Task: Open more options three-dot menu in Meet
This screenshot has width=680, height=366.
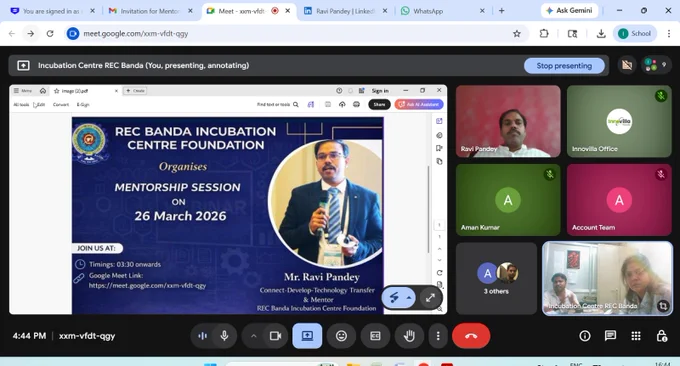Action: [x=438, y=336]
